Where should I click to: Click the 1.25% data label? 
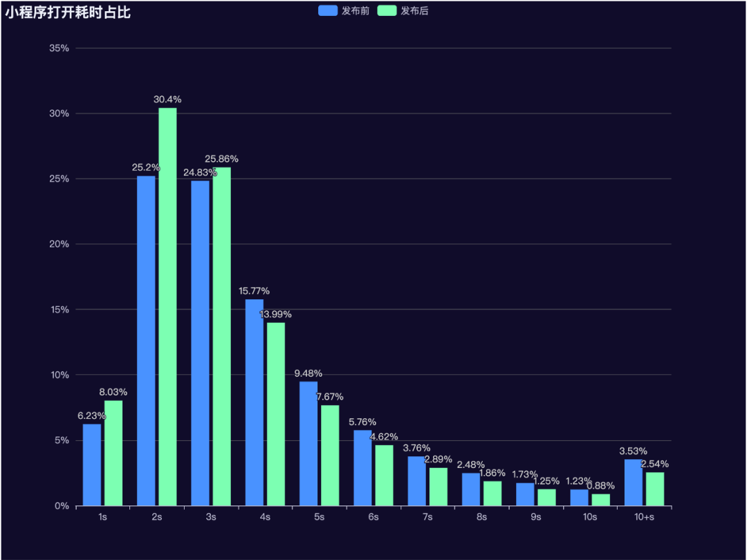click(x=546, y=481)
